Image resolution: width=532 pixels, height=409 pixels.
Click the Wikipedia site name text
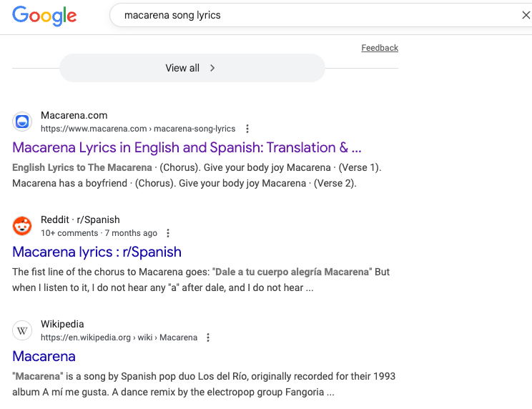pyautogui.click(x=62, y=324)
